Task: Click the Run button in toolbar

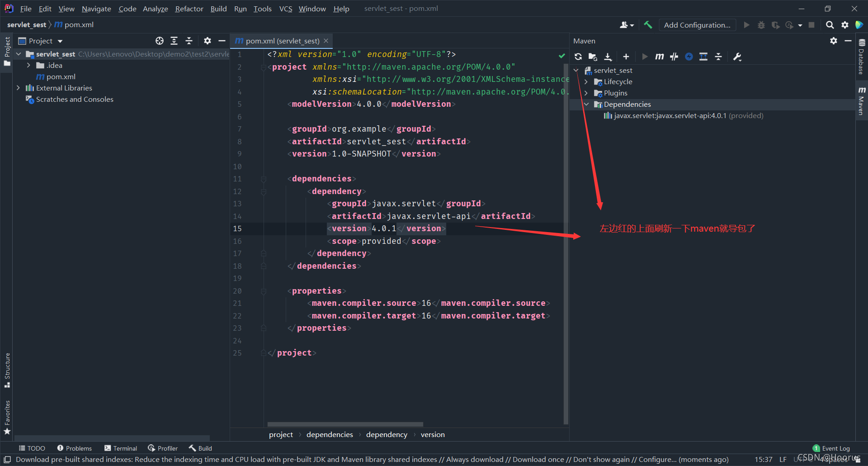Action: click(x=746, y=25)
